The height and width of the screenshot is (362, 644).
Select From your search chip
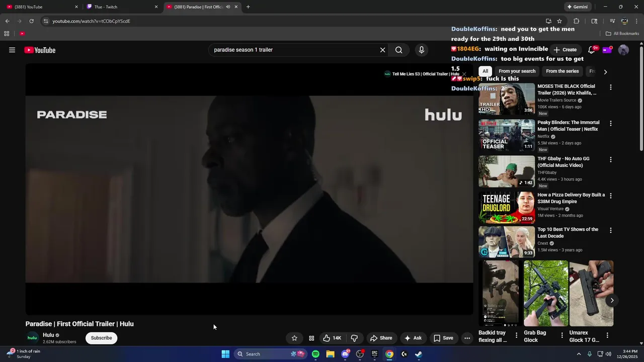[x=517, y=71]
